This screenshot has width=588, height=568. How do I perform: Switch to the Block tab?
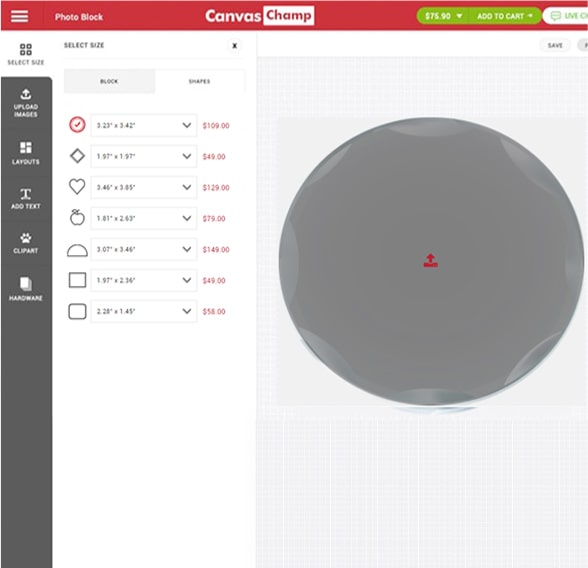tap(109, 81)
